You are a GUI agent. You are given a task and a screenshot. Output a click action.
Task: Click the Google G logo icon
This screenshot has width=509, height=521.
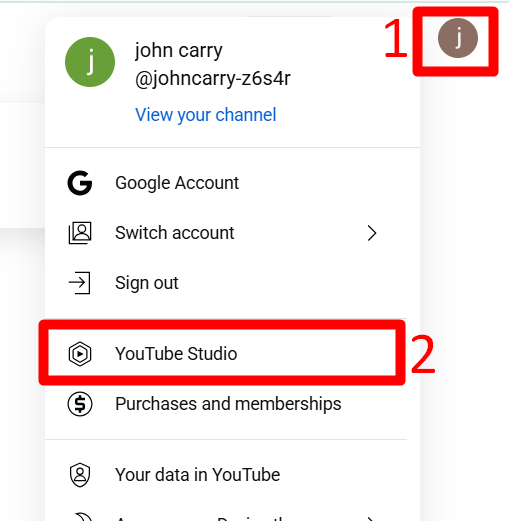[x=80, y=183]
